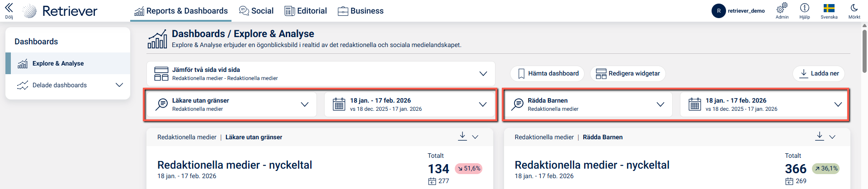Click the Hämta dashboard button
Image resolution: width=868 pixels, height=189 pixels.
point(547,74)
